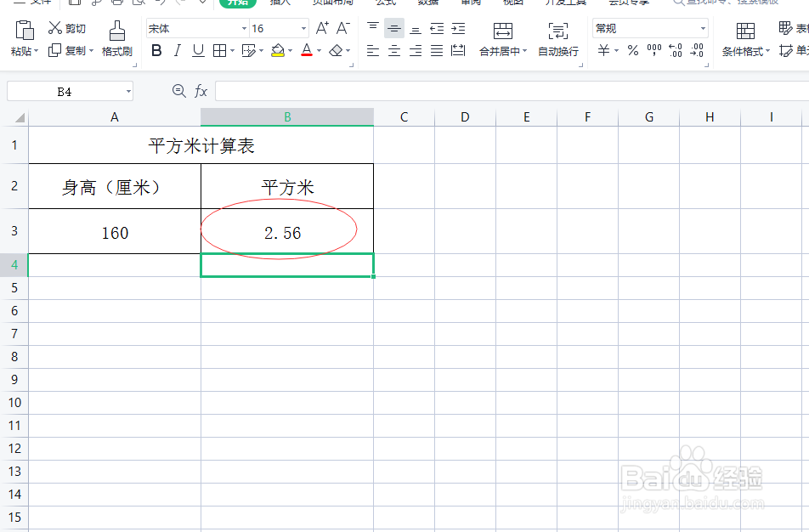Click the Percent style (%) icon

point(633,49)
